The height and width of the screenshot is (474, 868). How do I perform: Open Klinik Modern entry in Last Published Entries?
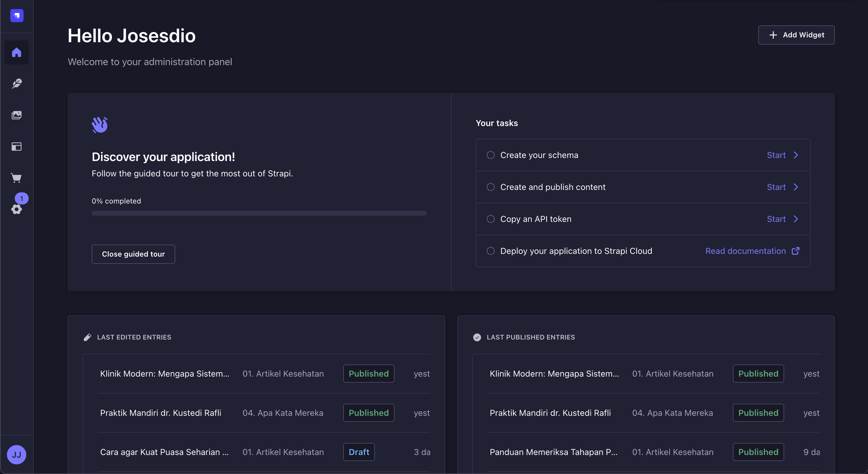554,374
